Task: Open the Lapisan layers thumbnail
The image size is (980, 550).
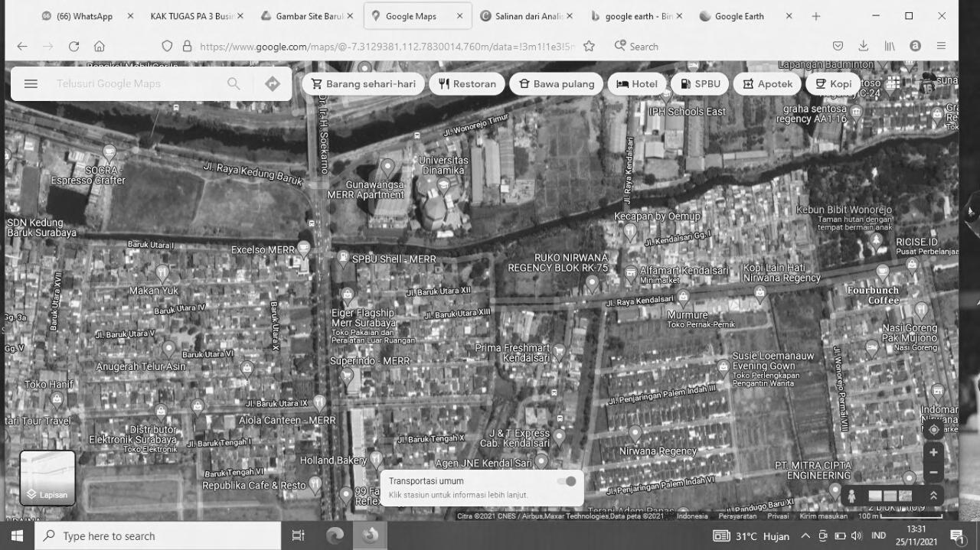Action: tap(47, 478)
